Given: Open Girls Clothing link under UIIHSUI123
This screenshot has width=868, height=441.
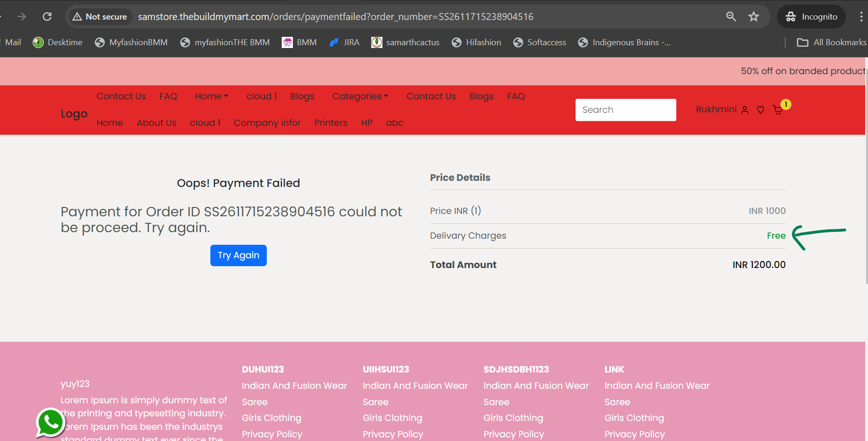Looking at the screenshot, I should click(x=393, y=418).
